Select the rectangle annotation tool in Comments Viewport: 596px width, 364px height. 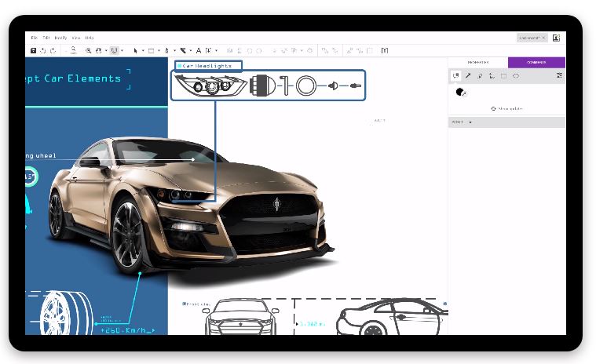[503, 76]
